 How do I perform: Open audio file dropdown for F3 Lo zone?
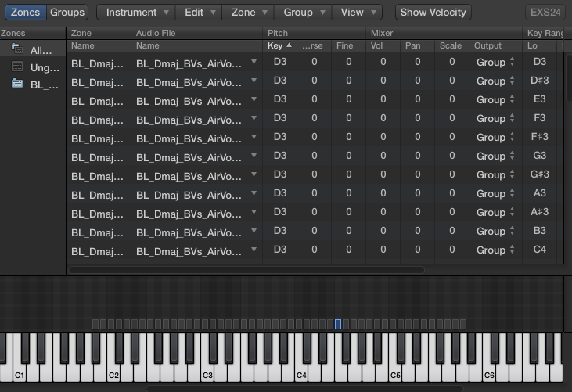click(254, 118)
